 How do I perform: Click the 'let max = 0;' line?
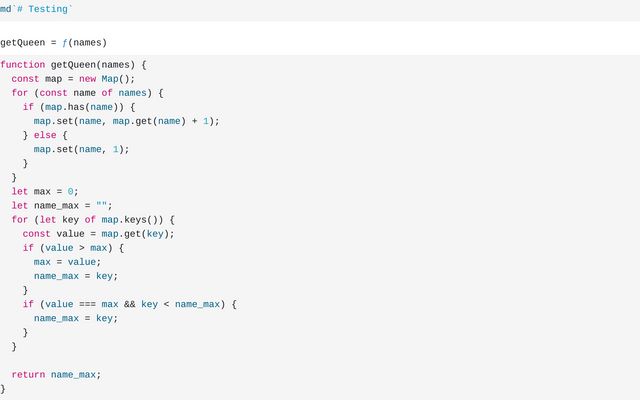point(45,191)
